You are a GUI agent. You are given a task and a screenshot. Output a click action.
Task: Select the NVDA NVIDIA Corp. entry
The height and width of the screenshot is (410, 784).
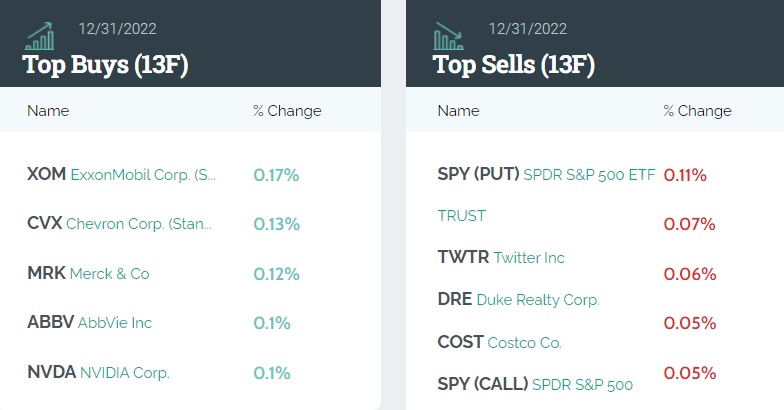point(98,372)
